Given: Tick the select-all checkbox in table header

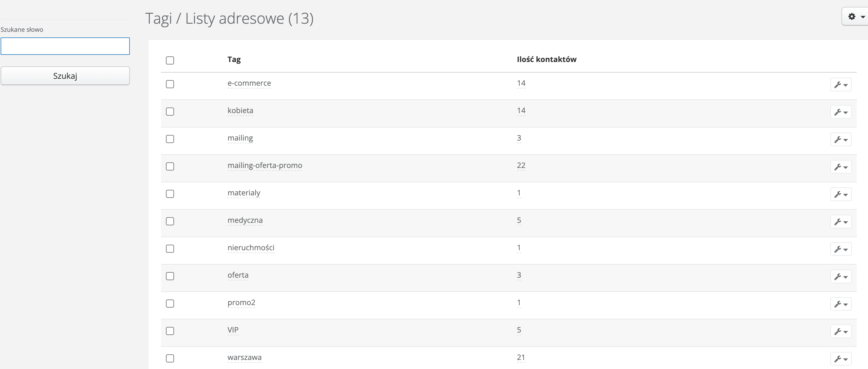Looking at the screenshot, I should pos(170,60).
